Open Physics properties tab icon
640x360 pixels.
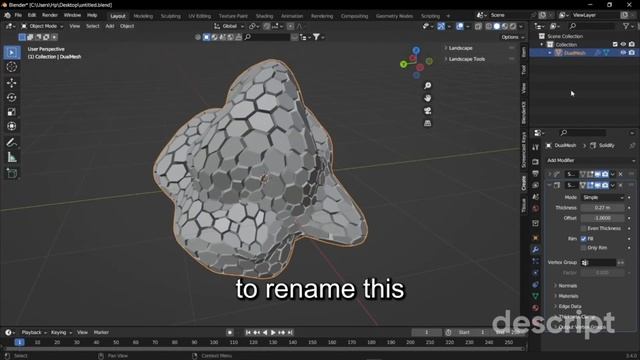(536, 273)
